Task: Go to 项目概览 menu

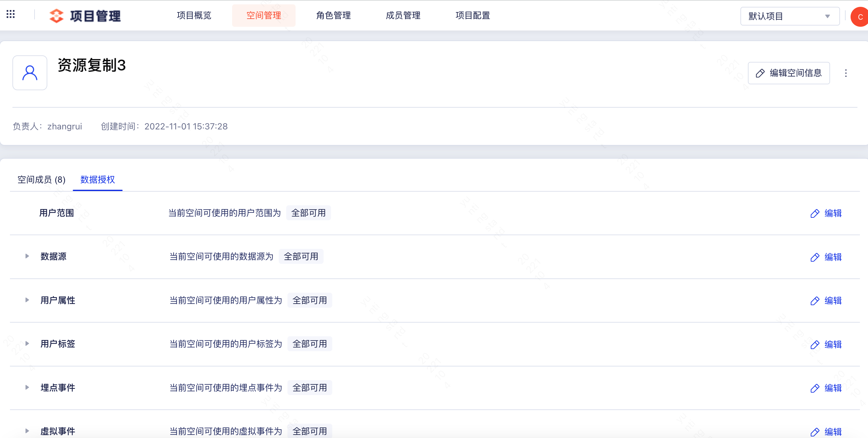Action: click(x=194, y=16)
